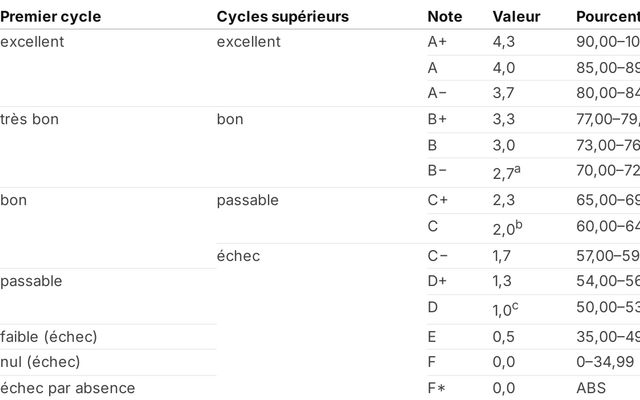Click "échec" in the Cycles supérieurs column
Screen dimensions: 640x400
(x=238, y=256)
